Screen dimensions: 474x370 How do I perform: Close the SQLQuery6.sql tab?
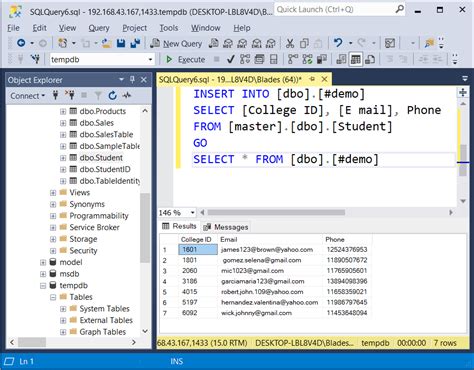324,79
